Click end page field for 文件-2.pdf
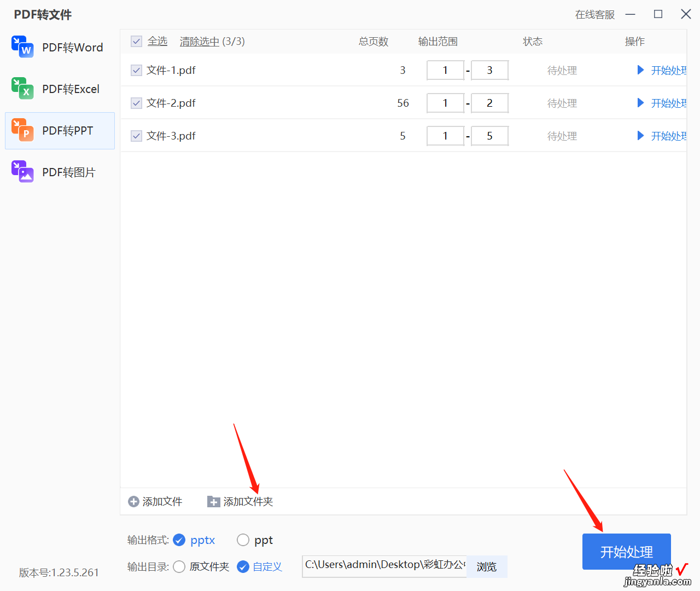The height and width of the screenshot is (591, 700). click(490, 103)
